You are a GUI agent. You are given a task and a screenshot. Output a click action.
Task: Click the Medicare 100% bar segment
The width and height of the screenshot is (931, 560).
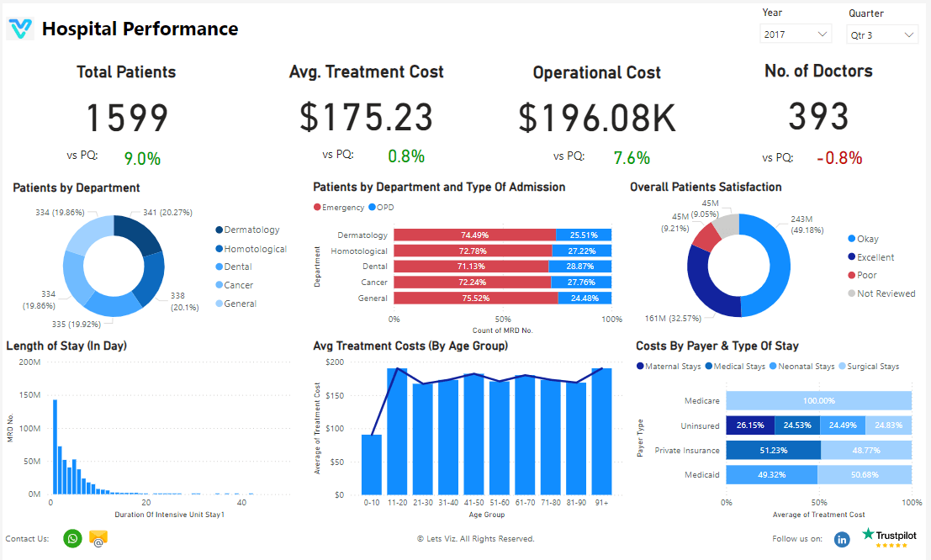pos(820,400)
